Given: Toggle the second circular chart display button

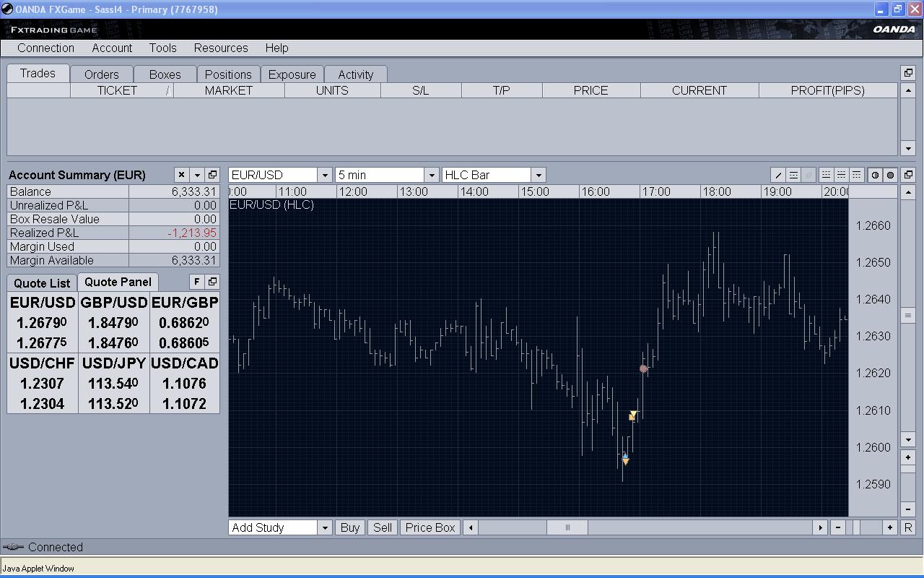Looking at the screenshot, I should [890, 175].
